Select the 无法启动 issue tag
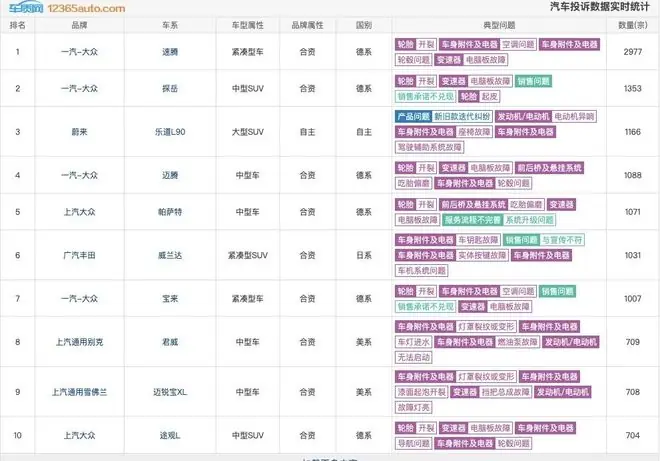The height and width of the screenshot is (461, 660). [x=413, y=357]
